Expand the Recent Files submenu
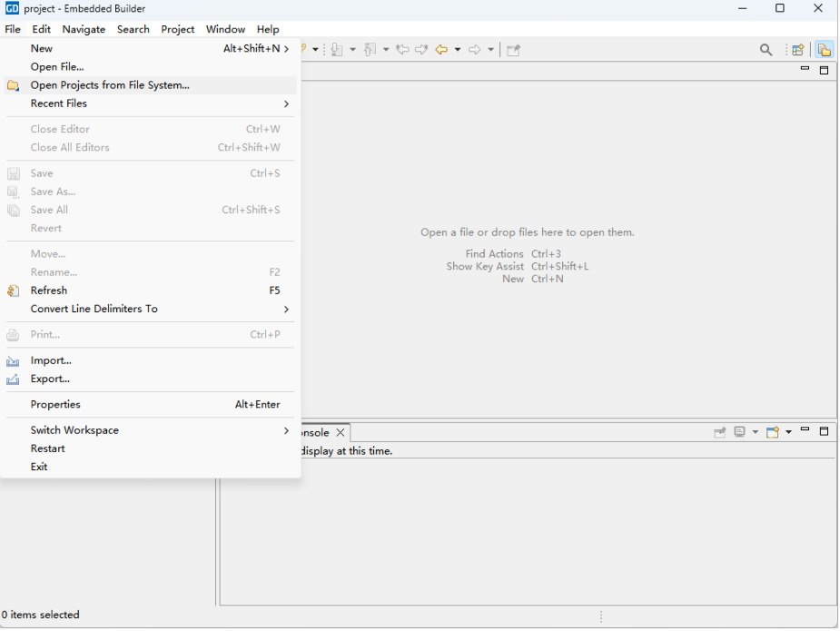840x631 pixels. (x=286, y=104)
